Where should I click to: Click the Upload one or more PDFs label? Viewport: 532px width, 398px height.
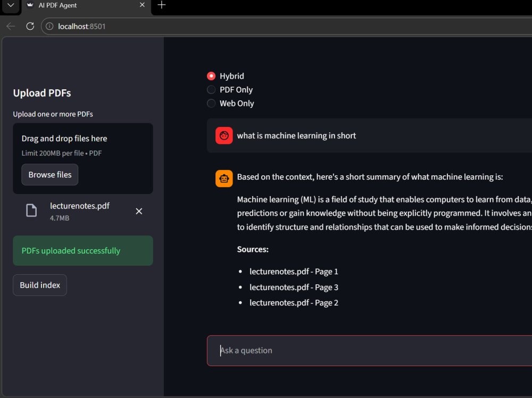[x=53, y=114]
